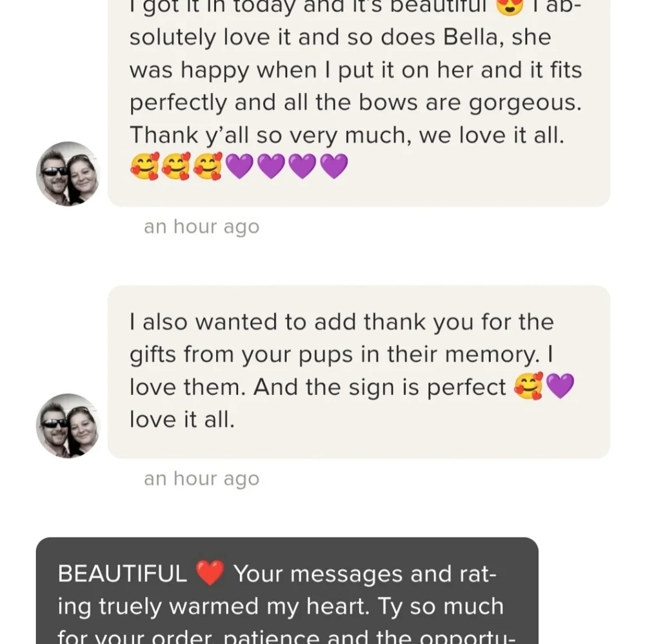
Task: Select the dark reply bubble starting with "BEAUTIFUL"
Action: (x=287, y=590)
